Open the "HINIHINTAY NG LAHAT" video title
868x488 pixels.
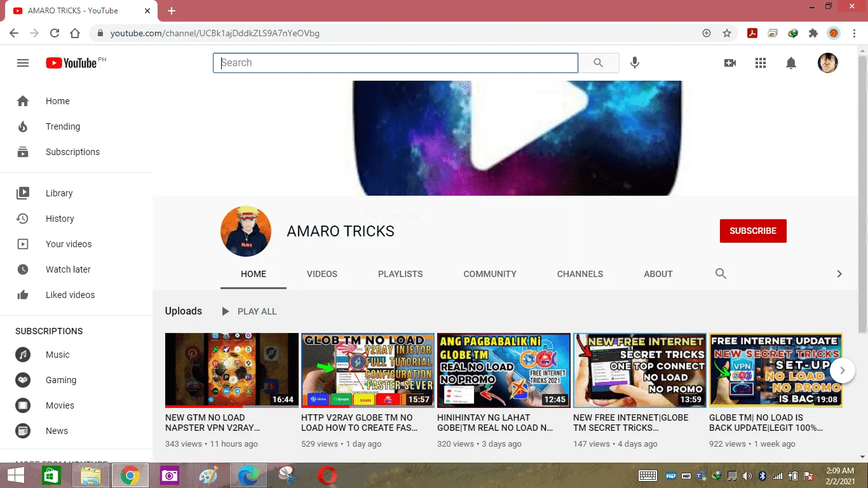pyautogui.click(x=495, y=423)
